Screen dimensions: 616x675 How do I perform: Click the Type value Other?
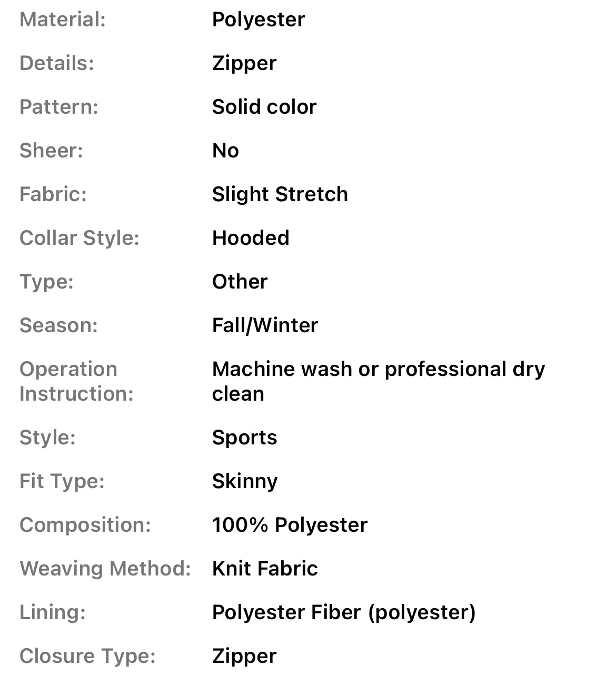pyautogui.click(x=240, y=282)
